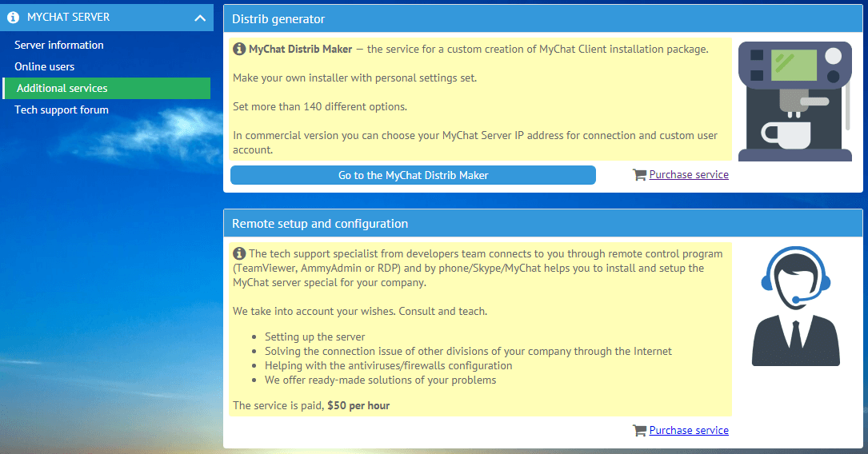Collapse the MYCHAT SERVER sidebar section
The width and height of the screenshot is (868, 454).
[199, 18]
